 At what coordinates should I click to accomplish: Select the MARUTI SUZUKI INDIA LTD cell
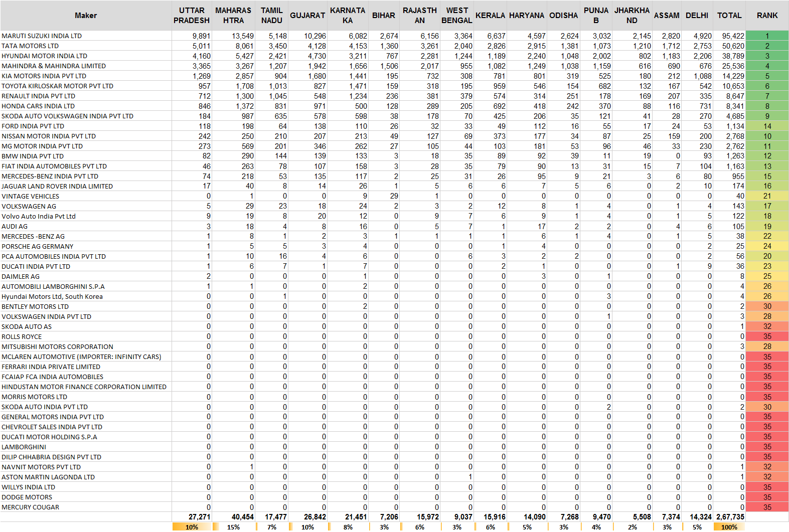point(86,36)
